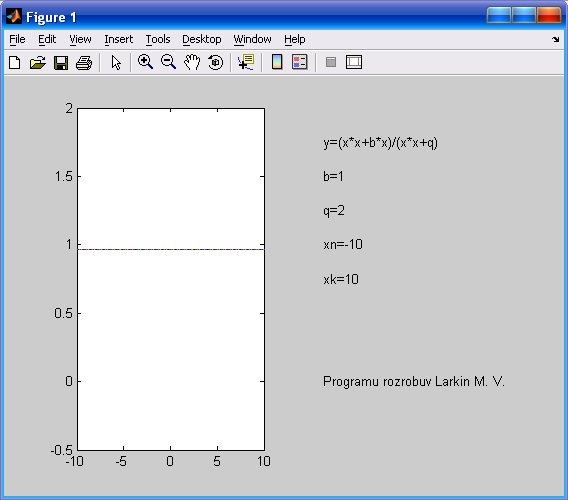The image size is (568, 500).
Task: Click the formula text y=(x*x+b*x)/(x*x+q)
Action: [x=380, y=143]
